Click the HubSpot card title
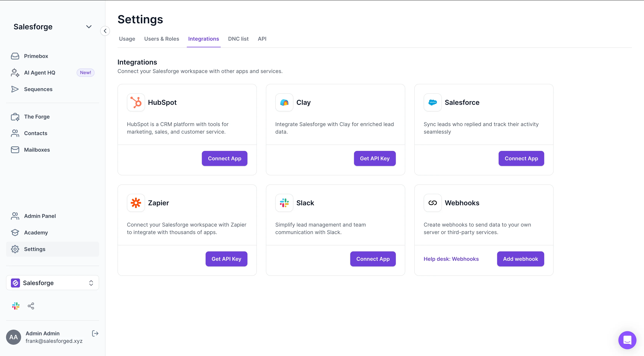Viewport: 644px width, 356px height. [162, 102]
